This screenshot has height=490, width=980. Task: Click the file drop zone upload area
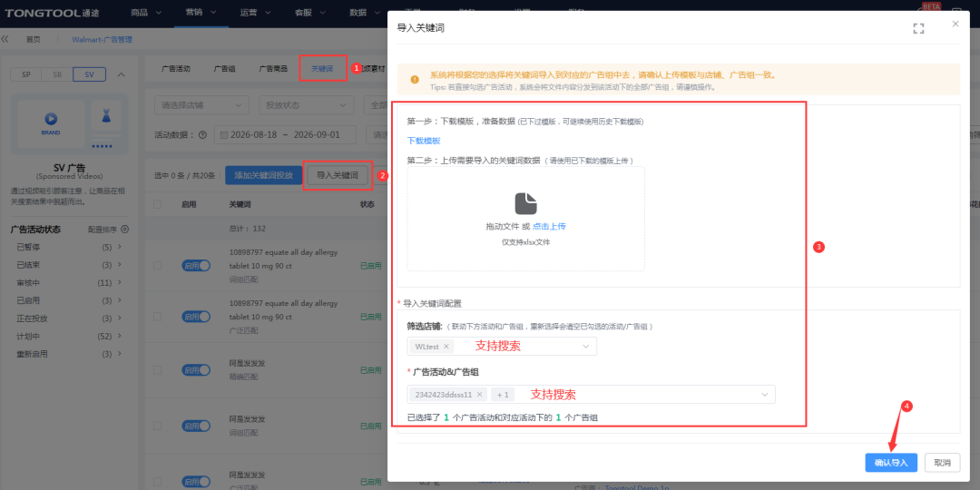point(525,219)
